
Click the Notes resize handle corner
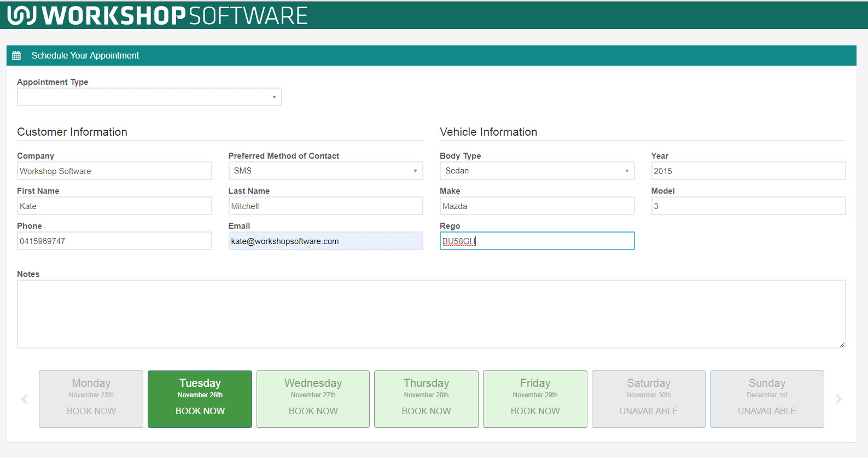[842, 345]
